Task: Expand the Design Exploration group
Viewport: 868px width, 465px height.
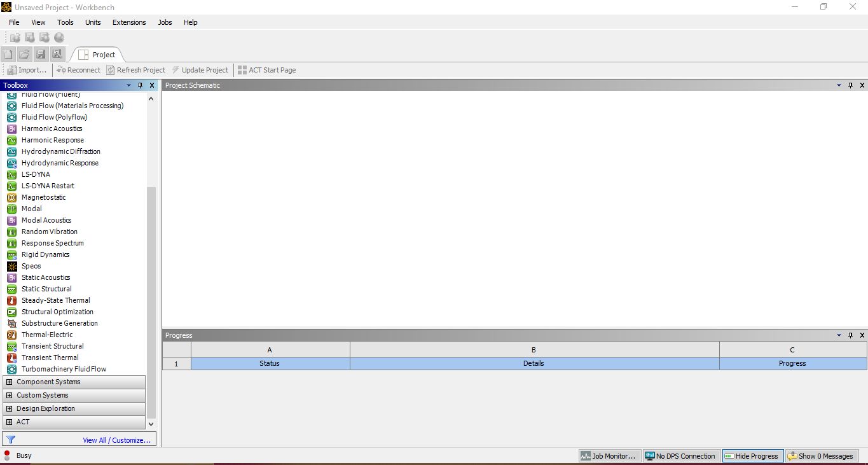Action: point(10,408)
